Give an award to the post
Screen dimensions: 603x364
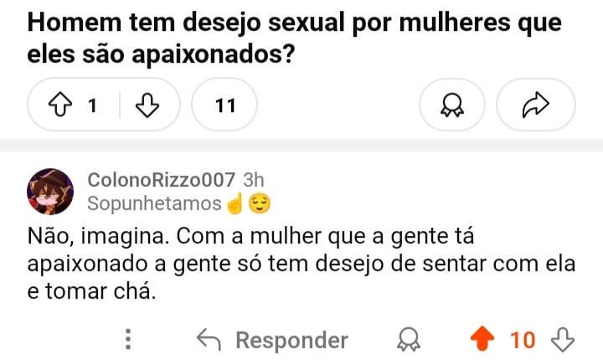(x=458, y=105)
